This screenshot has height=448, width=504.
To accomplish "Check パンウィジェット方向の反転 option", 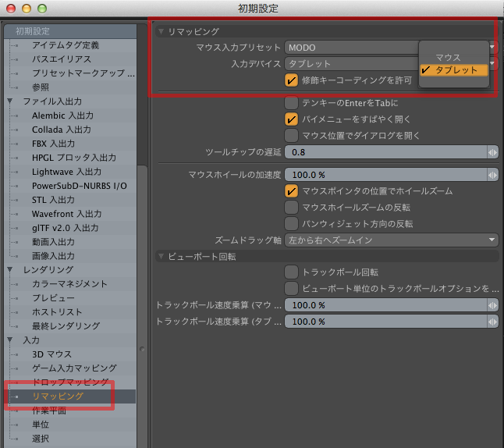I will tap(291, 223).
